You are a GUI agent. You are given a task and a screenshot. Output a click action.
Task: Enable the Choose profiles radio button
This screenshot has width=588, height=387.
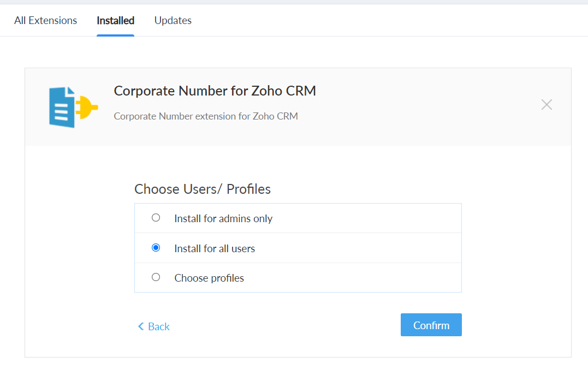(156, 277)
